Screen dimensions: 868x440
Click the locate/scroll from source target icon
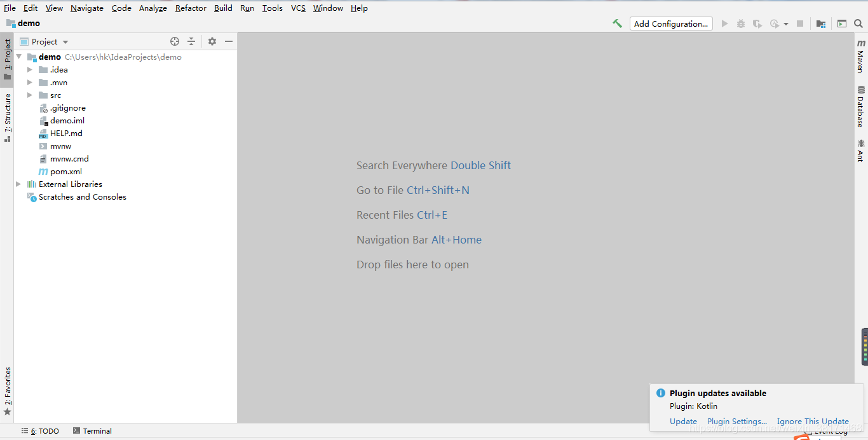[175, 41]
